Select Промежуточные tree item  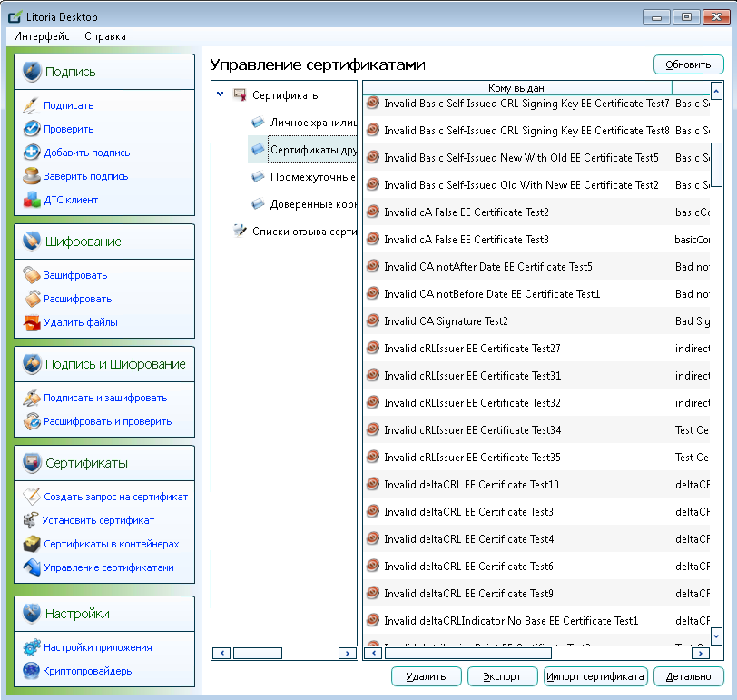[x=313, y=177]
